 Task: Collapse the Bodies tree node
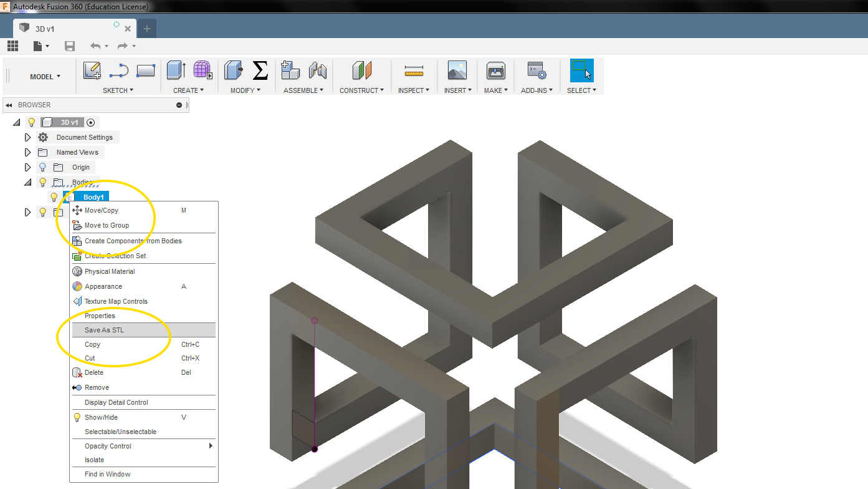[x=27, y=182]
